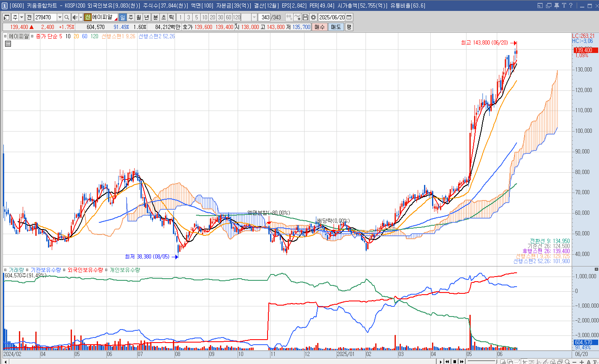Select interval 10 preset button

pyautogui.click(x=204, y=17)
